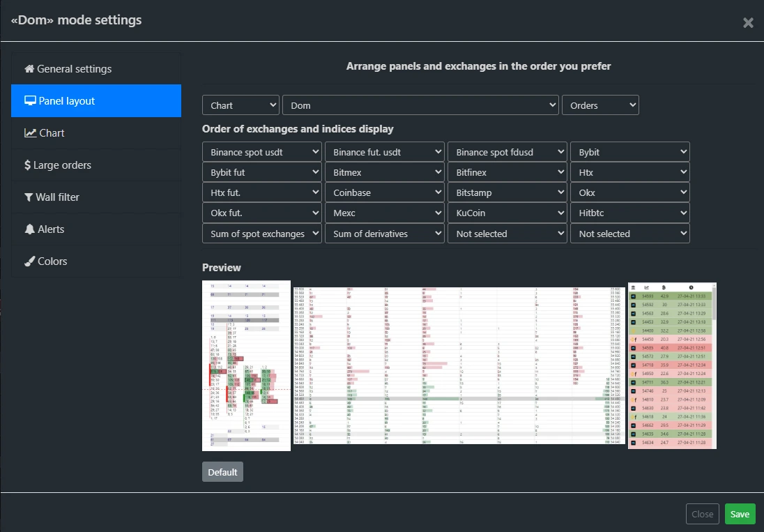
Task: Open the General settings home icon
Action: (28, 68)
